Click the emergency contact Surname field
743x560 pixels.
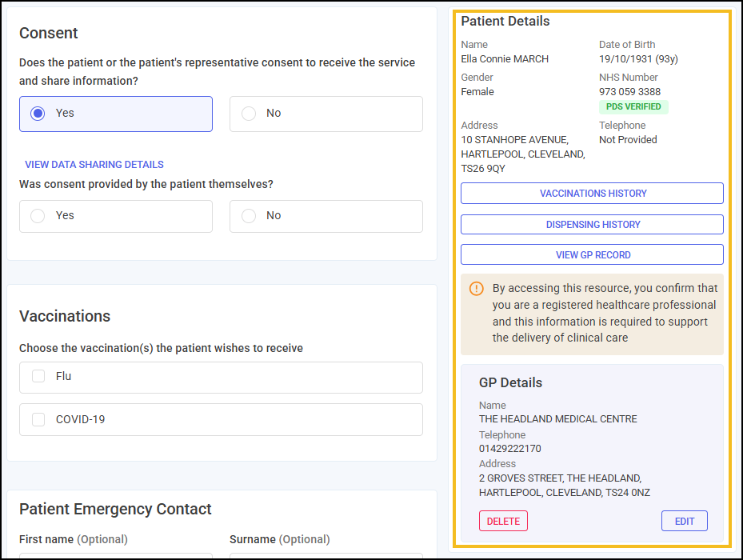point(326,555)
